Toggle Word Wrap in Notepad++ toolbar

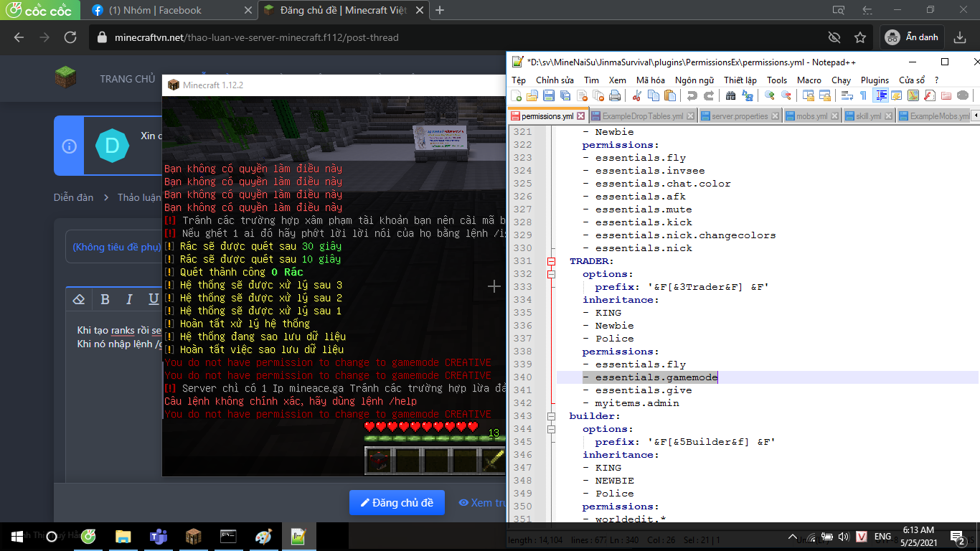tap(847, 95)
